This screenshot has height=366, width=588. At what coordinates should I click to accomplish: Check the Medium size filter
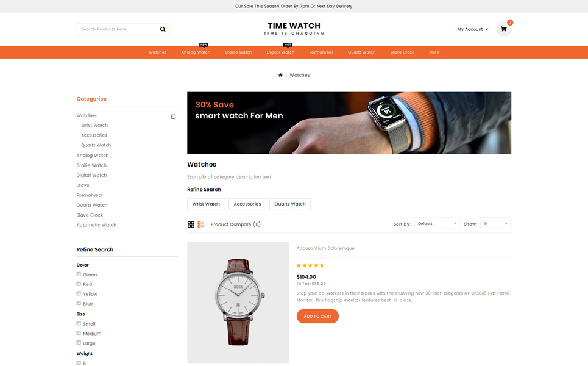point(79,333)
